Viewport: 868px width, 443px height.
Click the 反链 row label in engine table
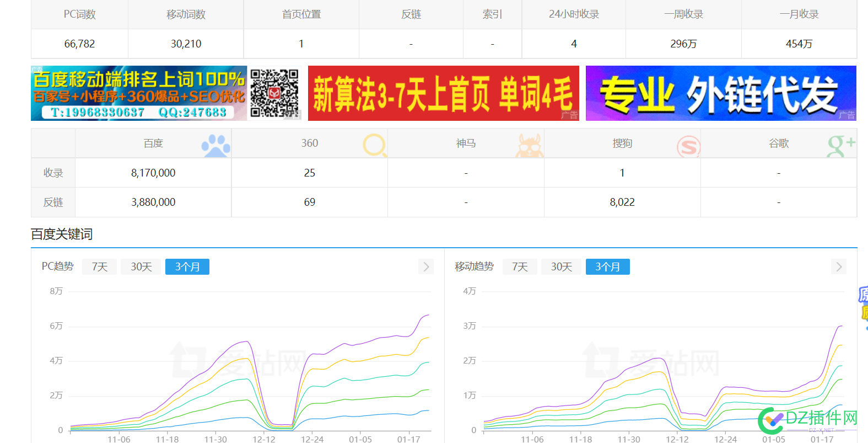tap(53, 202)
